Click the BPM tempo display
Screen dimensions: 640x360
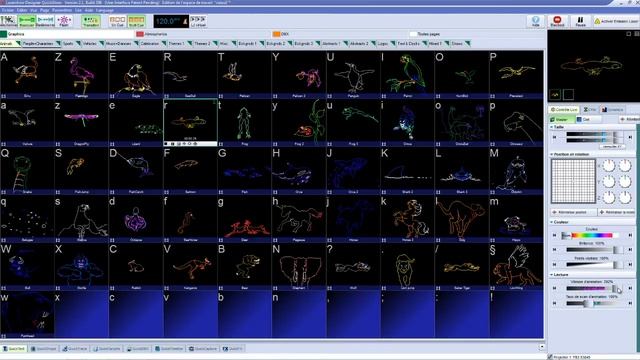[171, 21]
